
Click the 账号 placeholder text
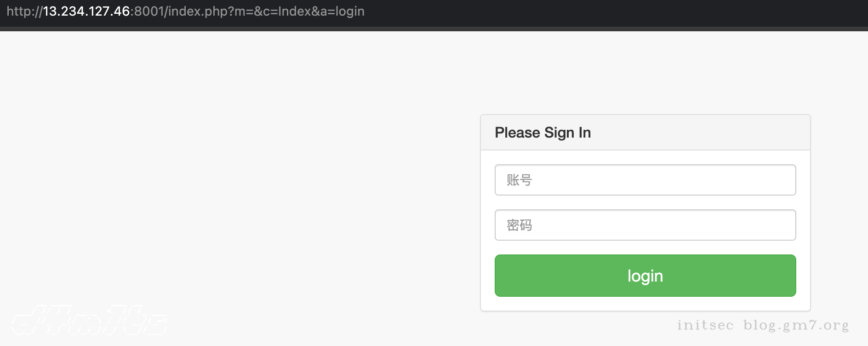tap(519, 180)
